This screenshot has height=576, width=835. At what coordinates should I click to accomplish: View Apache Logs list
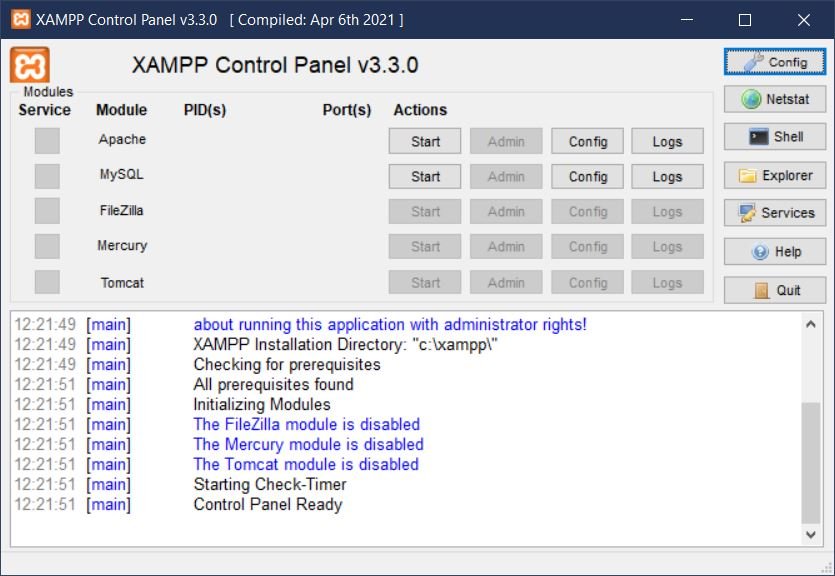(x=667, y=141)
